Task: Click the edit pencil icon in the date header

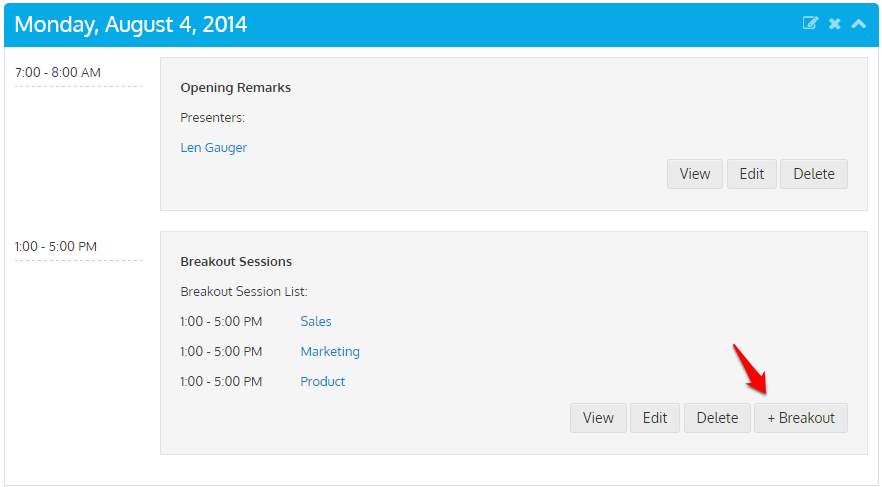Action: (x=810, y=23)
